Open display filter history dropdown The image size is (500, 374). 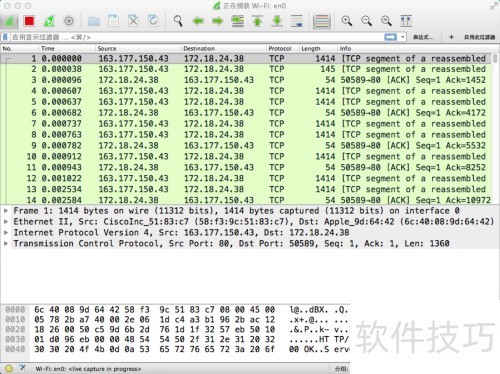point(403,37)
